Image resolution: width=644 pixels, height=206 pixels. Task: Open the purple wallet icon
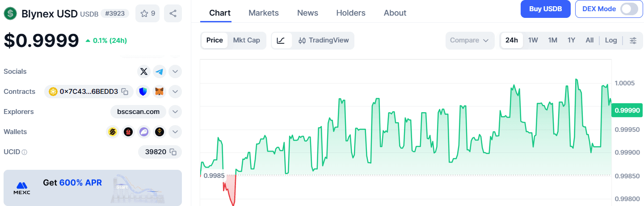tap(144, 132)
